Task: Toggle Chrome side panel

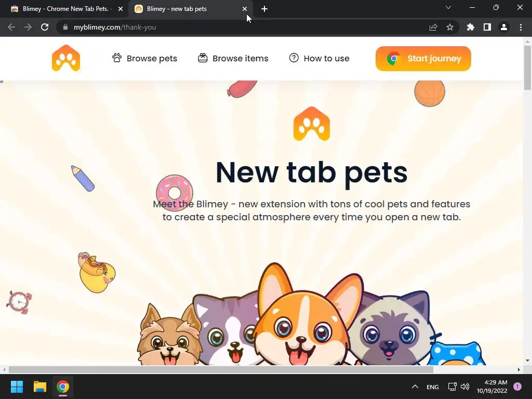Action: coord(487,27)
